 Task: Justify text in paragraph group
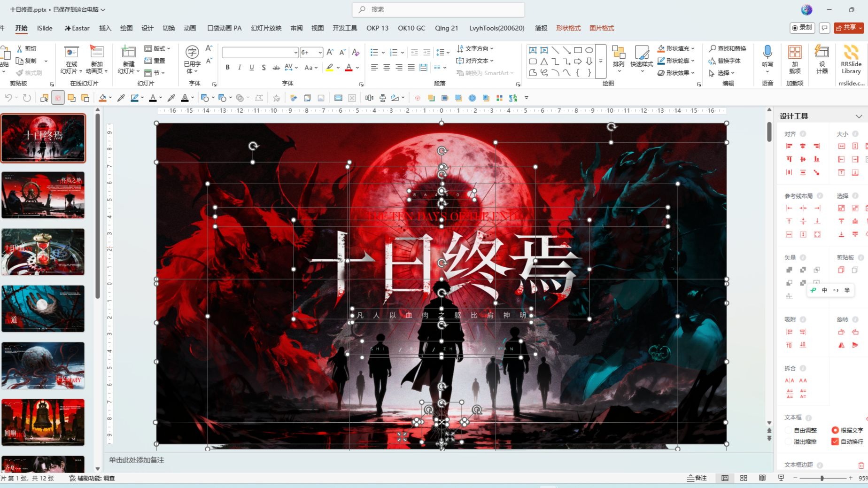[411, 68]
